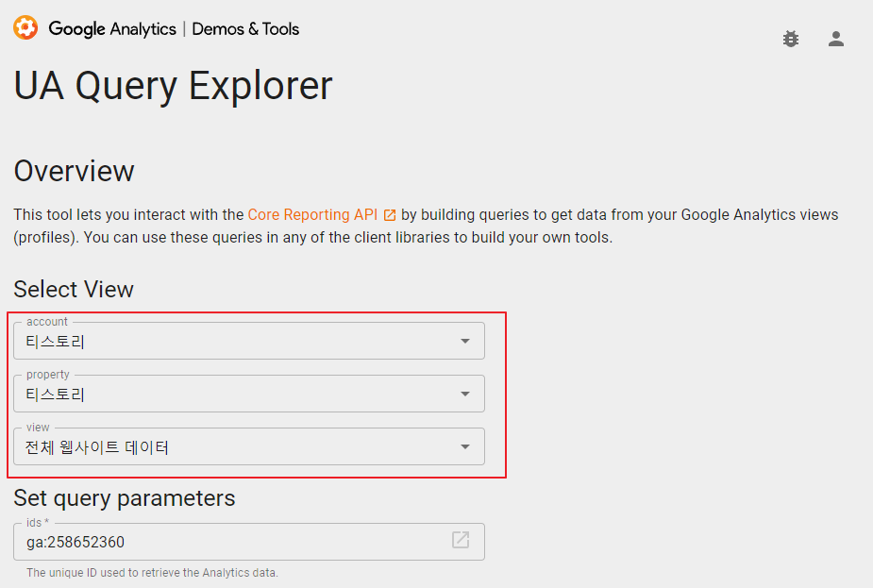Open the user account profile icon
The image size is (873, 588).
point(835,39)
